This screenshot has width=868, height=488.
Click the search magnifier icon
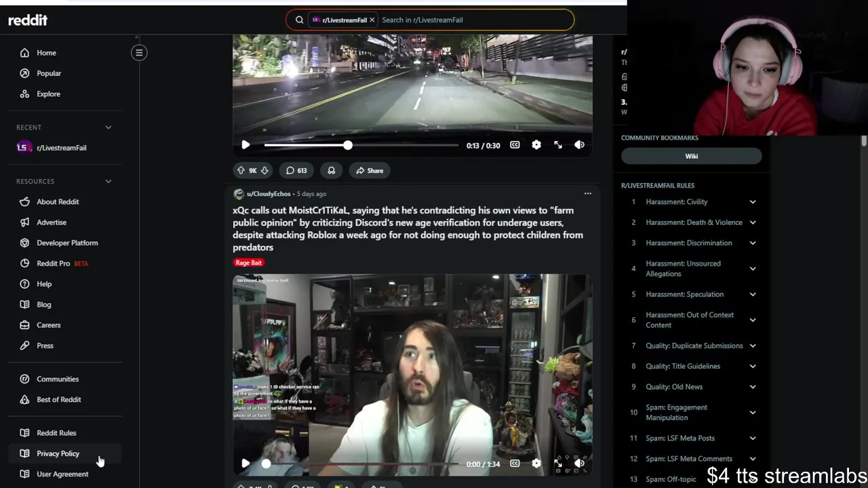299,20
